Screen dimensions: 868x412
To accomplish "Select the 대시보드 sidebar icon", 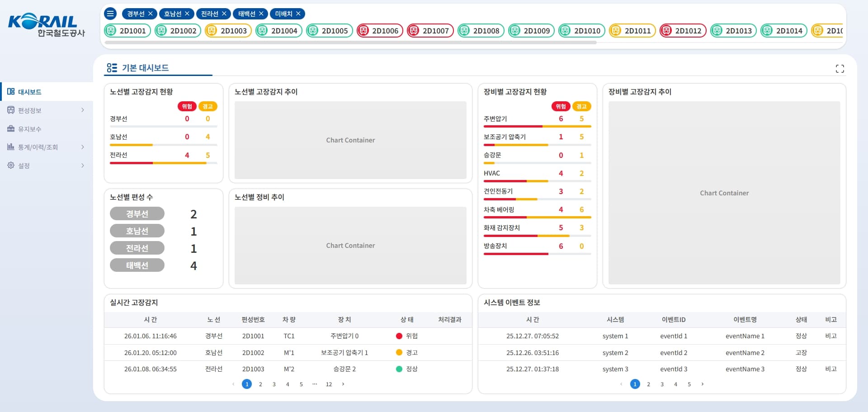I will [11, 91].
